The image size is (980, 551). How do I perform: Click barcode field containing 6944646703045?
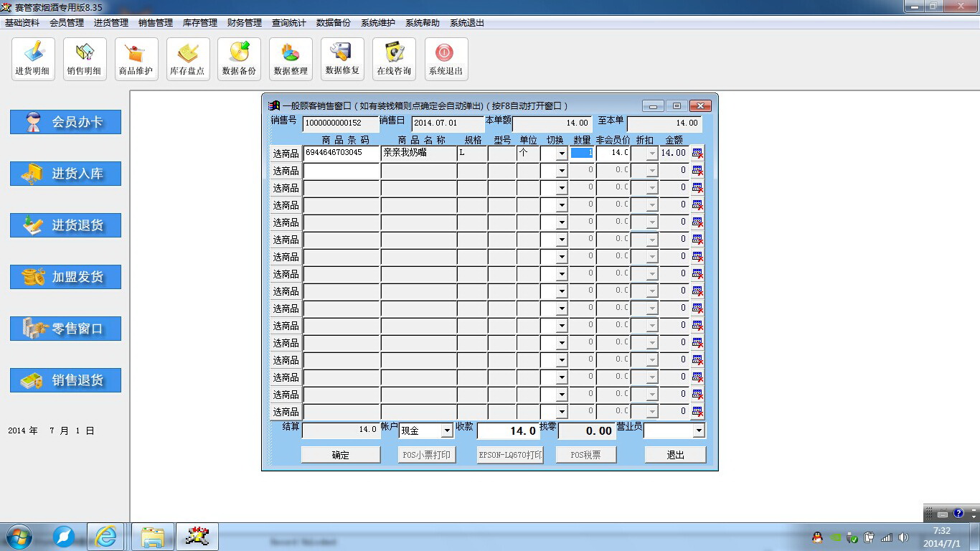click(341, 153)
